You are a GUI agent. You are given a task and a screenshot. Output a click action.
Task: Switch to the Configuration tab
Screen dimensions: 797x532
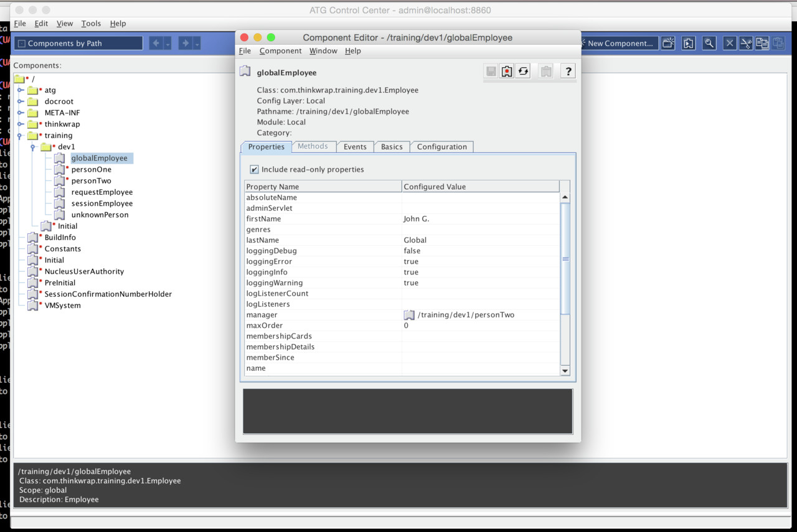[x=442, y=147]
